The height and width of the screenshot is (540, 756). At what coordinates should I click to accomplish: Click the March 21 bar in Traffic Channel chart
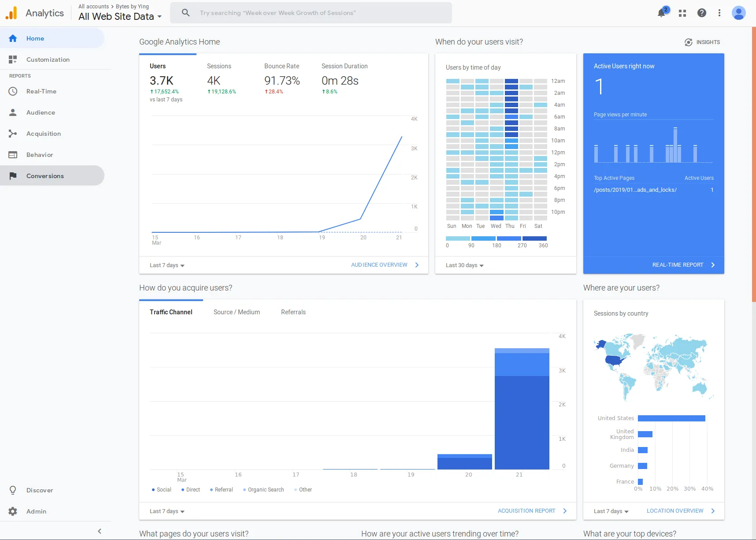pyautogui.click(x=522, y=409)
